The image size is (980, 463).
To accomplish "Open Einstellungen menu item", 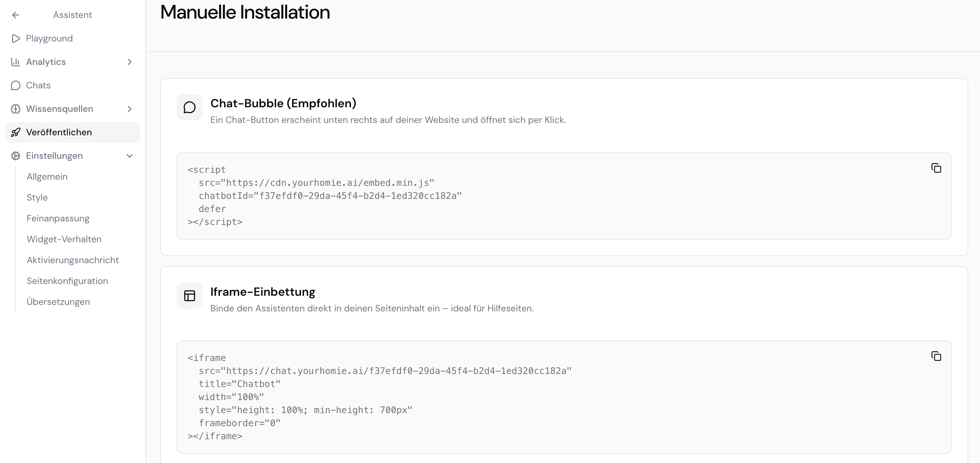I will pos(72,156).
